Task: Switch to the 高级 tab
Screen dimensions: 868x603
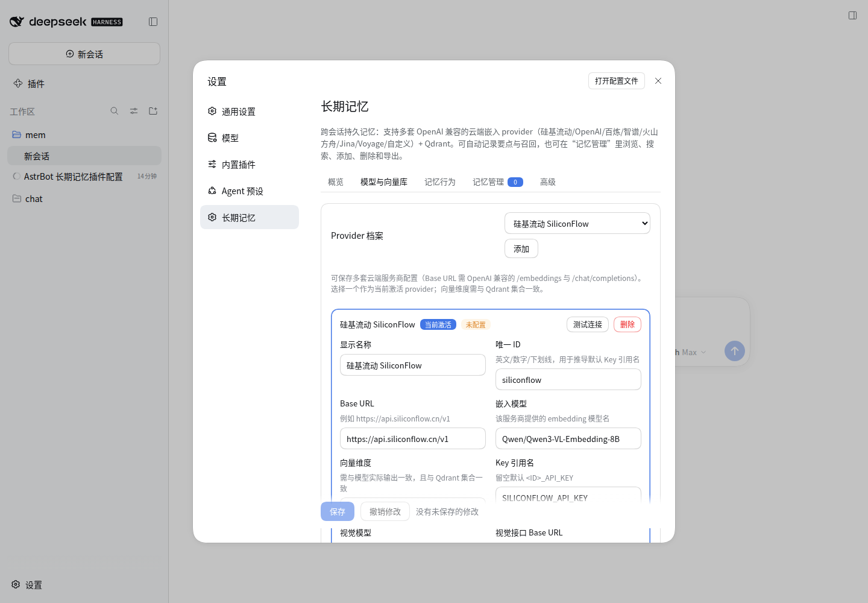Action: pyautogui.click(x=548, y=182)
